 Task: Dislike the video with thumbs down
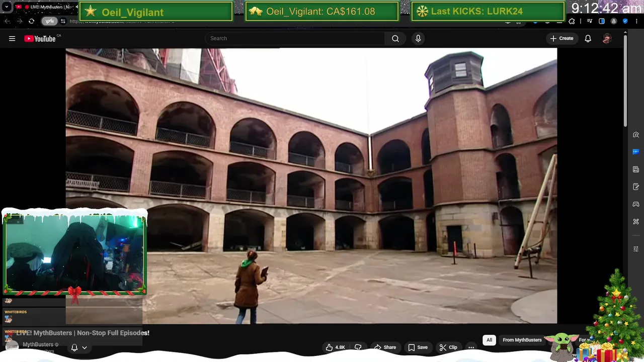(x=358, y=347)
